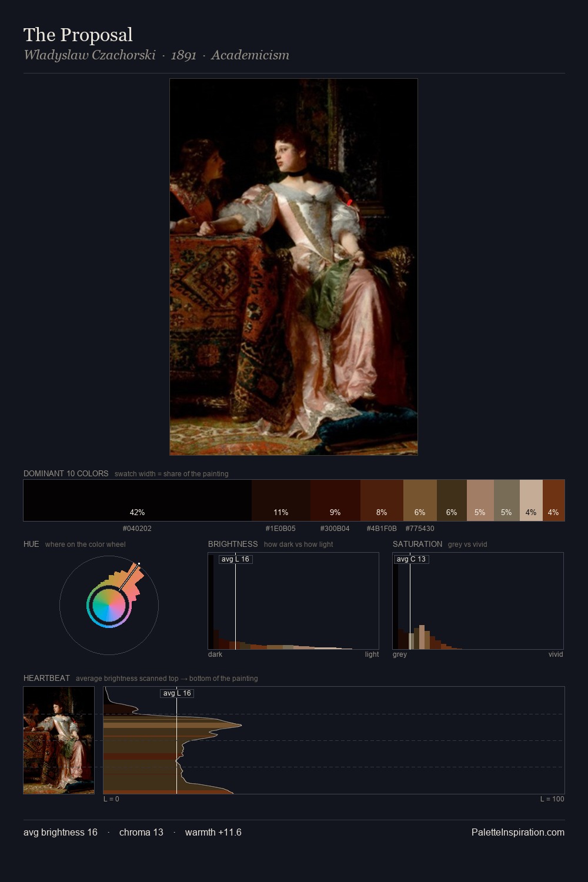Click 'avg L 16' marker in Brightness chart
Viewport: 588px width, 882px height.
235,559
